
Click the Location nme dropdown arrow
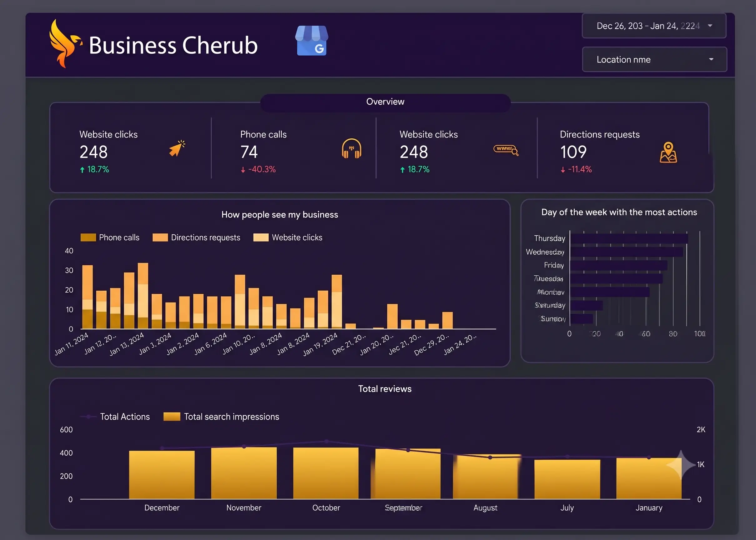coord(711,59)
